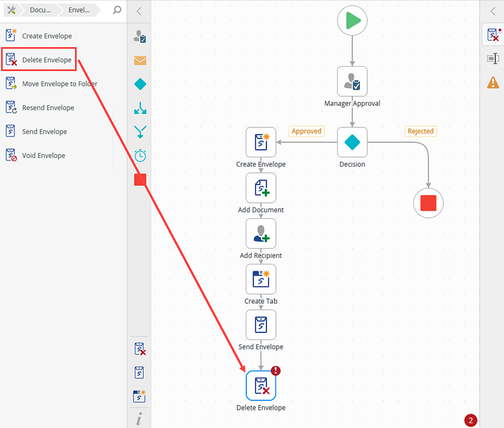Select the Delete Envelope step on canvas
Image resolution: width=504 pixels, height=428 pixels.
(x=261, y=386)
